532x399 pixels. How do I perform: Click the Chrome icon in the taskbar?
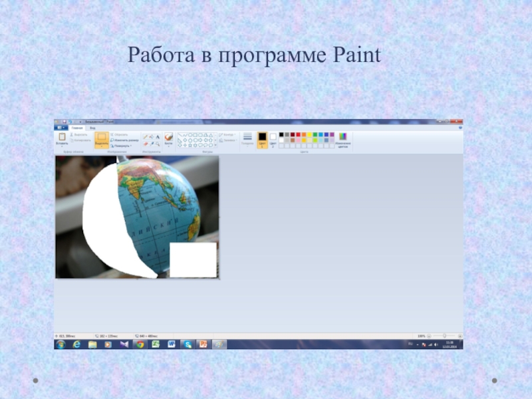[140, 344]
